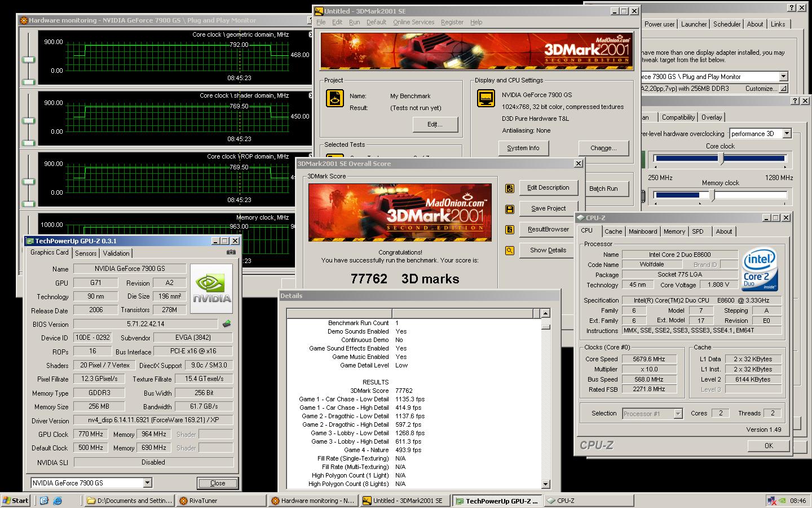
Task: Switch to the Validation tab in GPU-Z
Action: pos(116,253)
